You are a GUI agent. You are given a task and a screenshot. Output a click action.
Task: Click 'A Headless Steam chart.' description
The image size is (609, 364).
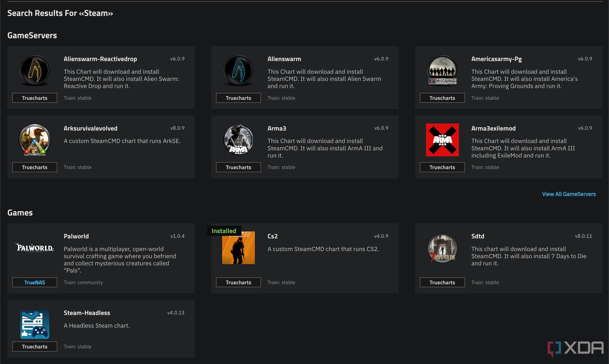coord(97,325)
